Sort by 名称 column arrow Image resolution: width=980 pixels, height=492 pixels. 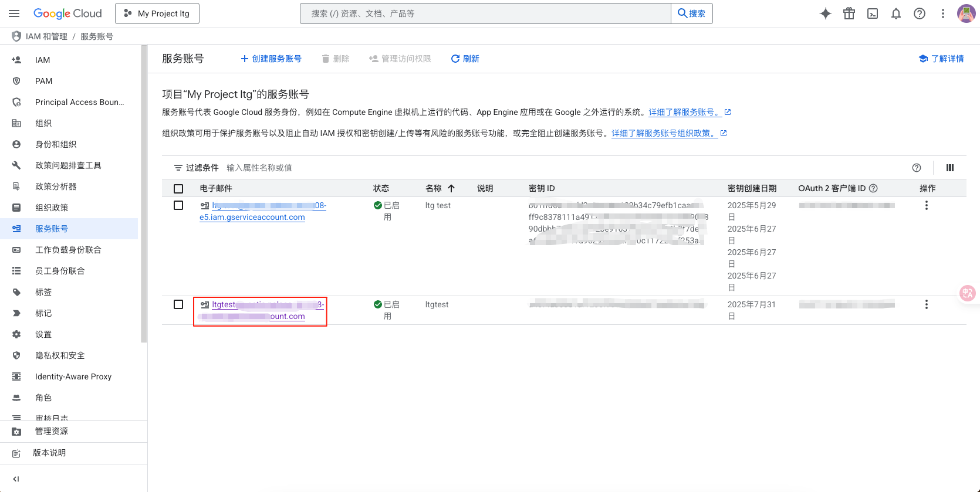pos(451,188)
